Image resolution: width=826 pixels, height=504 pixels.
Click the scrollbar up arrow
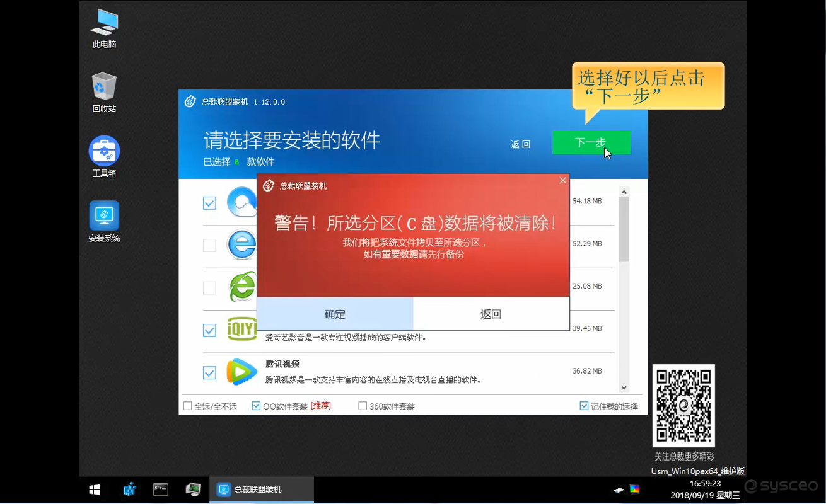[x=624, y=192]
